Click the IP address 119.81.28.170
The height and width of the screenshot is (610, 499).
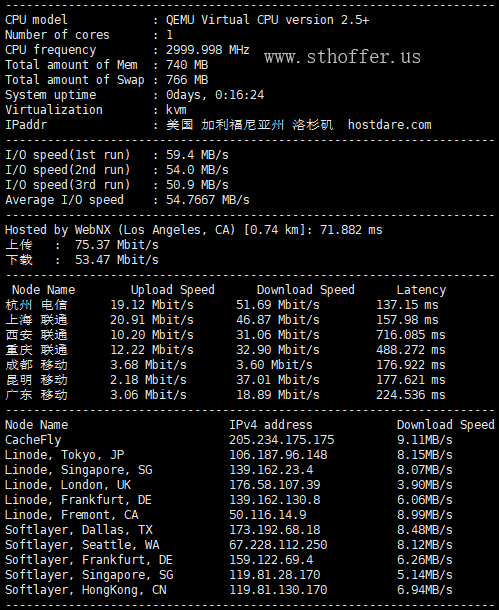(x=275, y=575)
